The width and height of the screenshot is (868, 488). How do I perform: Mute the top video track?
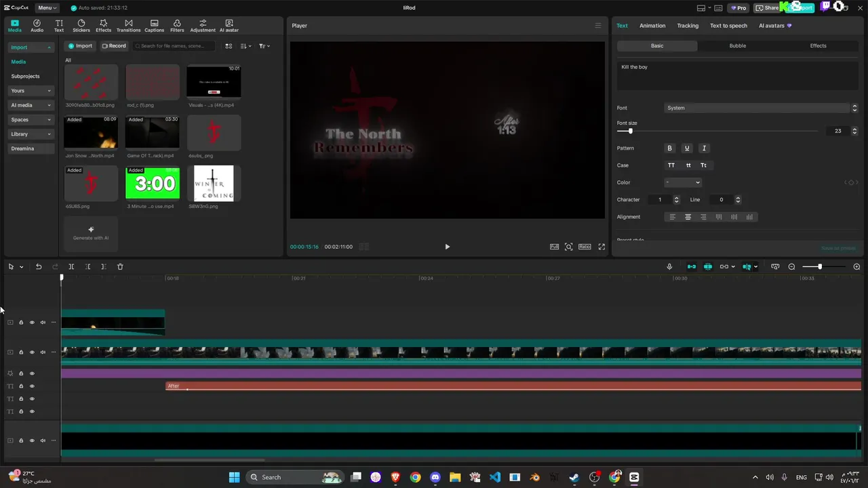[x=43, y=323]
